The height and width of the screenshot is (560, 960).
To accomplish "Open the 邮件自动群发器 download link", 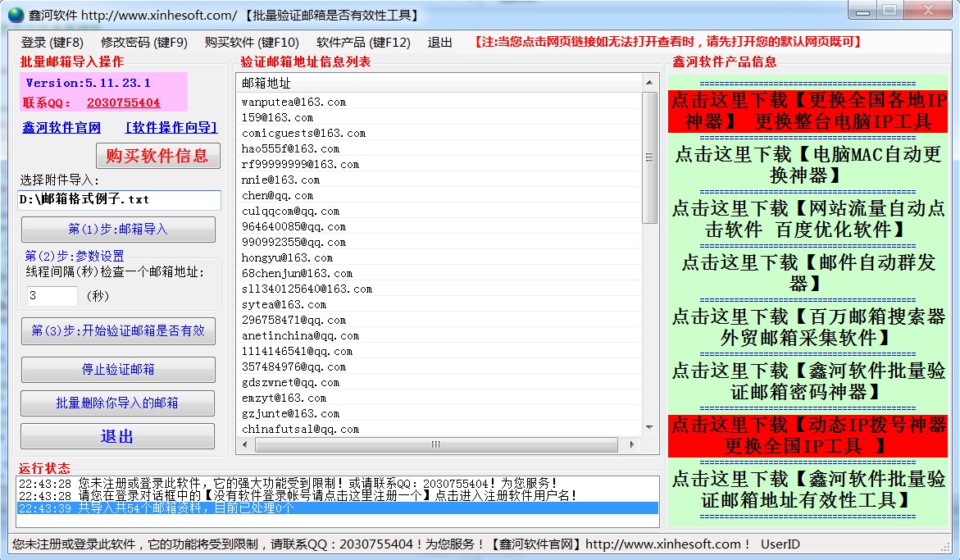I will [808, 273].
